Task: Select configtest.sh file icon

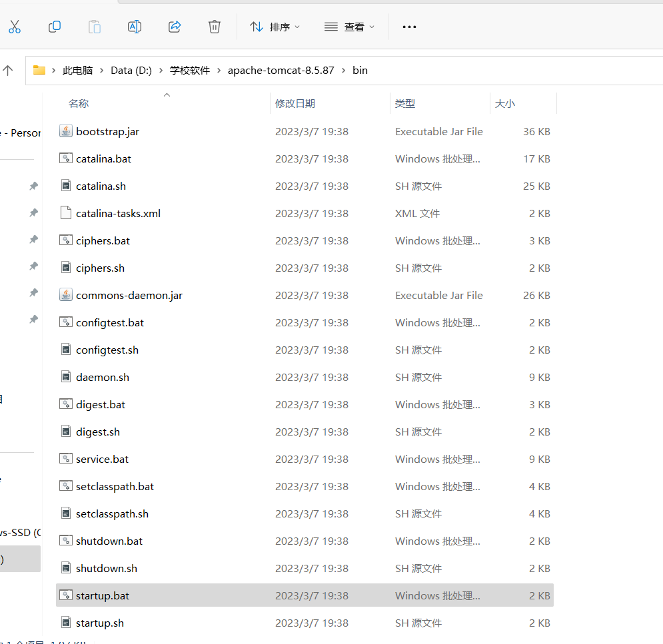Action: [66, 350]
